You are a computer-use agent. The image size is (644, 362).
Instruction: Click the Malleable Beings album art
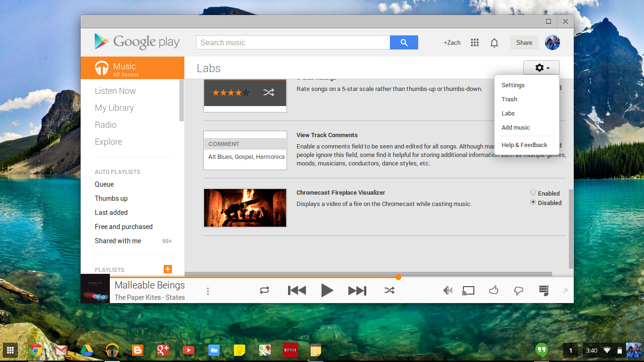point(95,288)
